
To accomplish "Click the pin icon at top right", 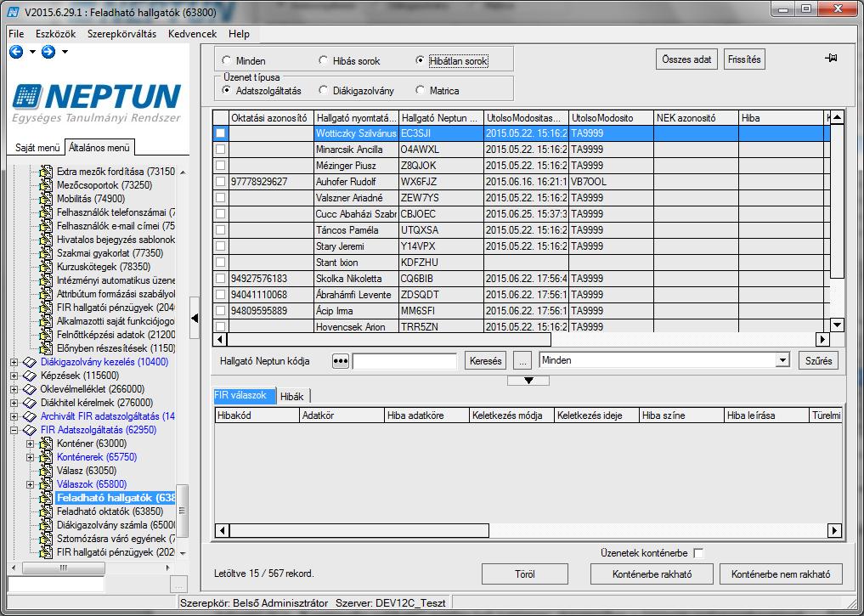I will click(831, 58).
